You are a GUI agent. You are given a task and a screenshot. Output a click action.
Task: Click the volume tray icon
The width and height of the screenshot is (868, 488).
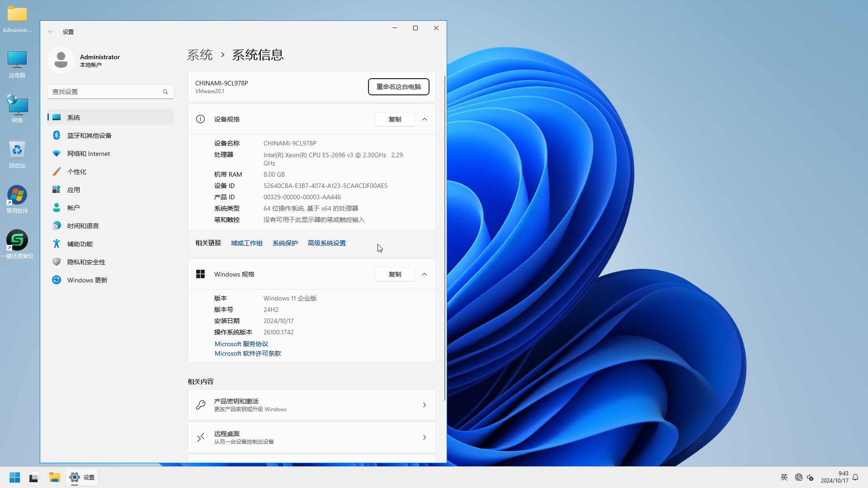point(810,477)
